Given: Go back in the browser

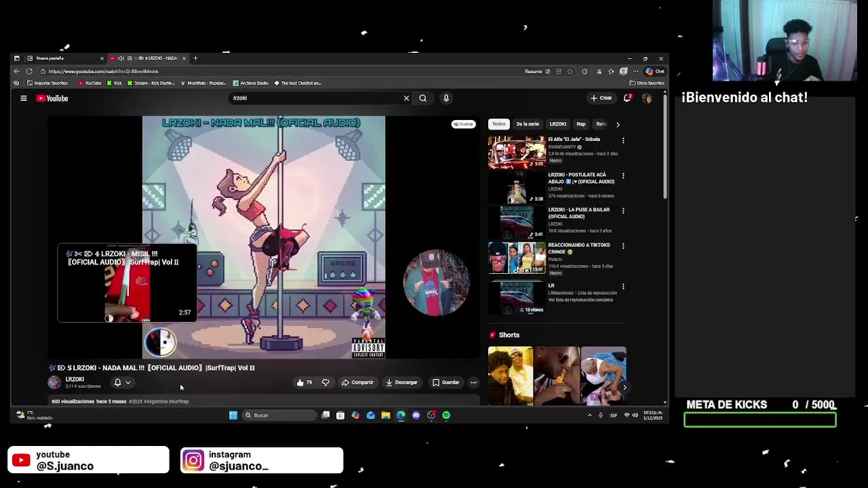Looking at the screenshot, I should (x=17, y=71).
